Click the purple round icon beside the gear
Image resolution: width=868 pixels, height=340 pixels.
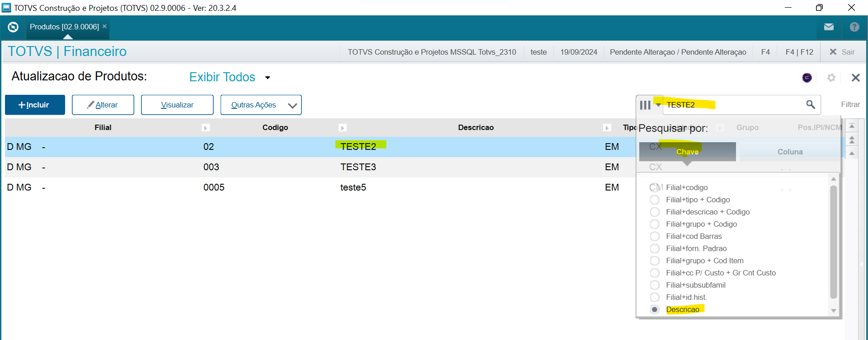click(807, 78)
